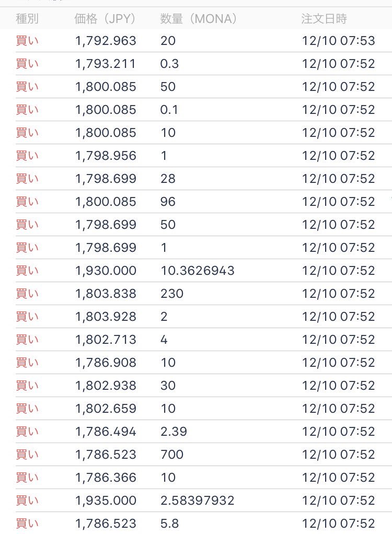Click the 種別 column header
Viewport: 392px width, 534px height.
coord(27,18)
